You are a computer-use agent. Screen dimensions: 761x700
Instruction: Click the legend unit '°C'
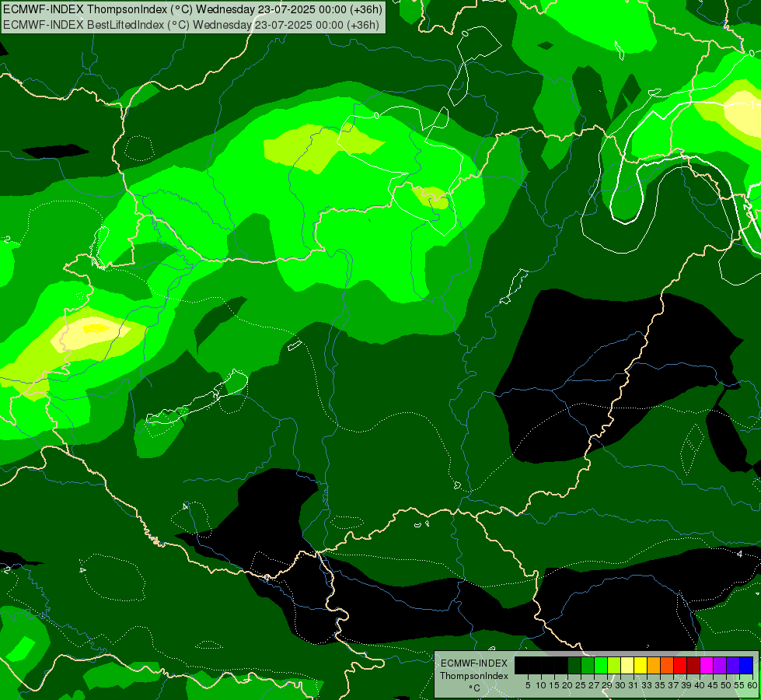(474, 688)
